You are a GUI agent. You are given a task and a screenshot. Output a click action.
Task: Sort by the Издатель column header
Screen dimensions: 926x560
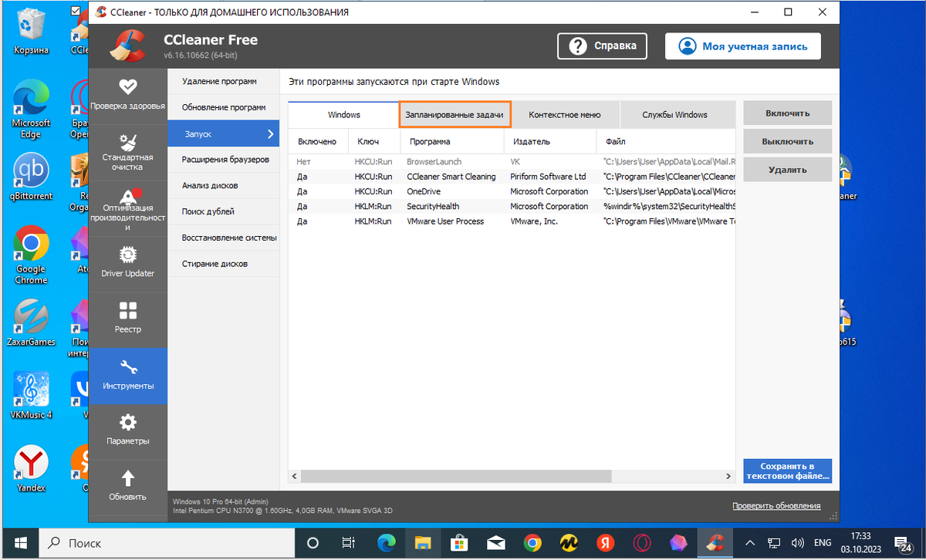[x=550, y=142]
